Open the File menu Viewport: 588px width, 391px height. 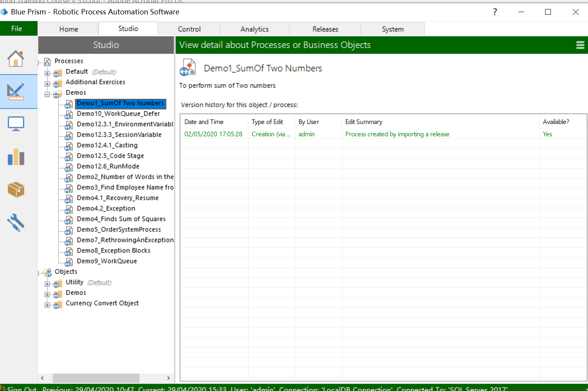click(17, 28)
